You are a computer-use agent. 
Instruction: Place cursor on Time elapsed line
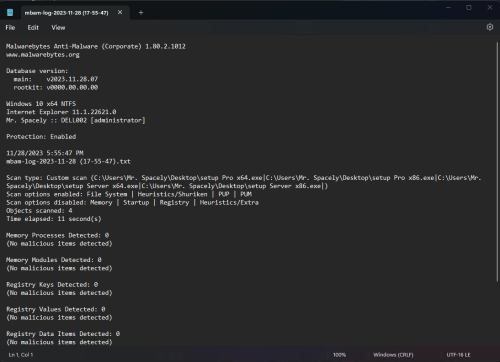pyautogui.click(x=54, y=219)
